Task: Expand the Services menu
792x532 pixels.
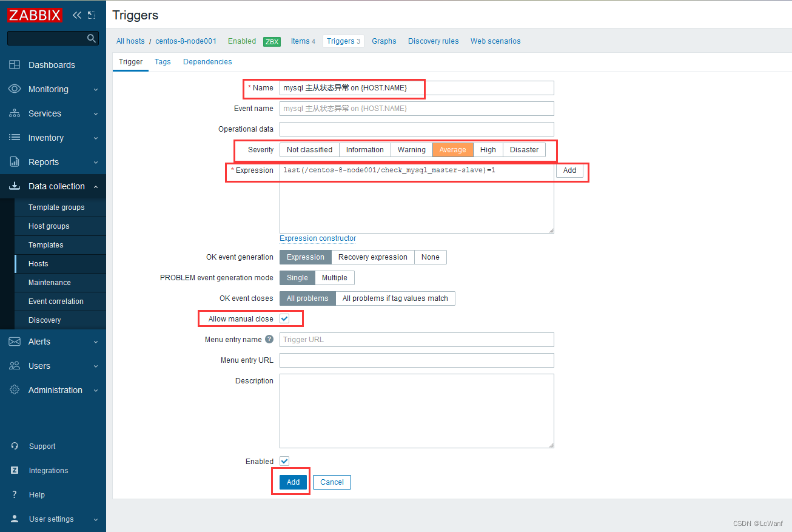Action: pos(96,113)
